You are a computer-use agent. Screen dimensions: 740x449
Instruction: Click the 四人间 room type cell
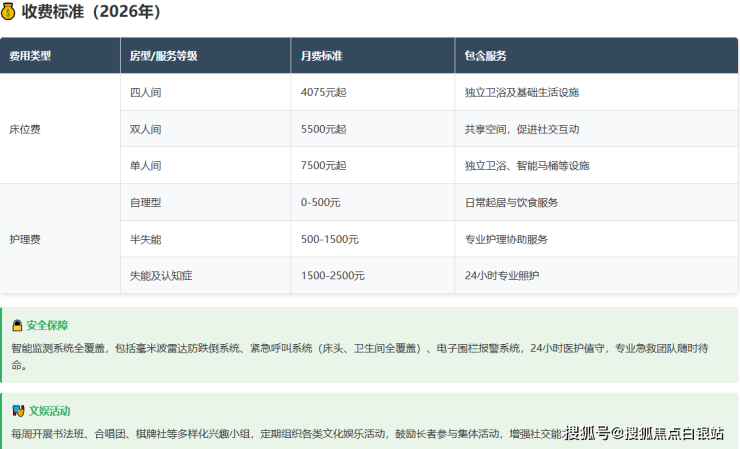[145, 92]
